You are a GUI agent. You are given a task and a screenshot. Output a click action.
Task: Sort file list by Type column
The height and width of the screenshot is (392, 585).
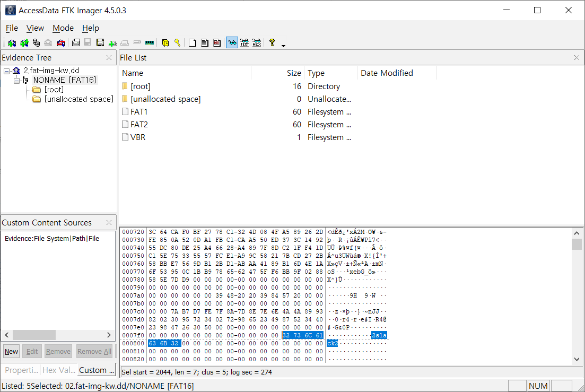tap(331, 73)
